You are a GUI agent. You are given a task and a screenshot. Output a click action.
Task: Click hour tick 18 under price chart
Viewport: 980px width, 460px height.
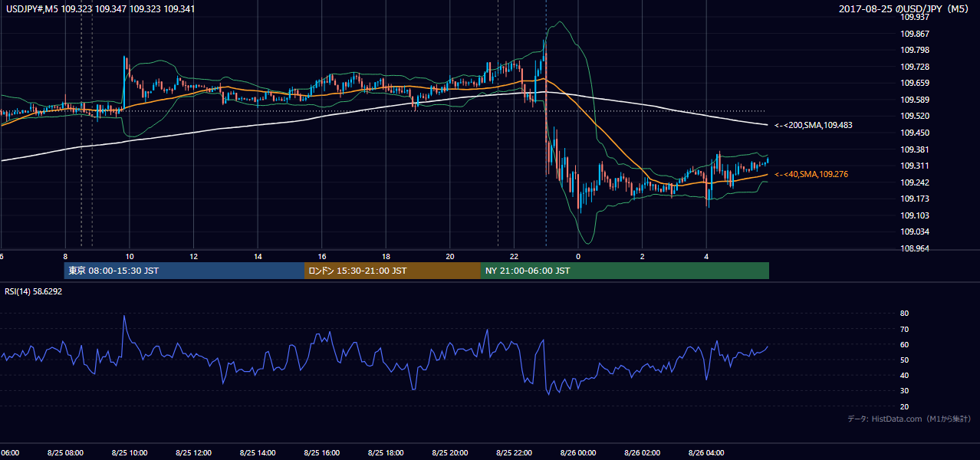coord(386,256)
